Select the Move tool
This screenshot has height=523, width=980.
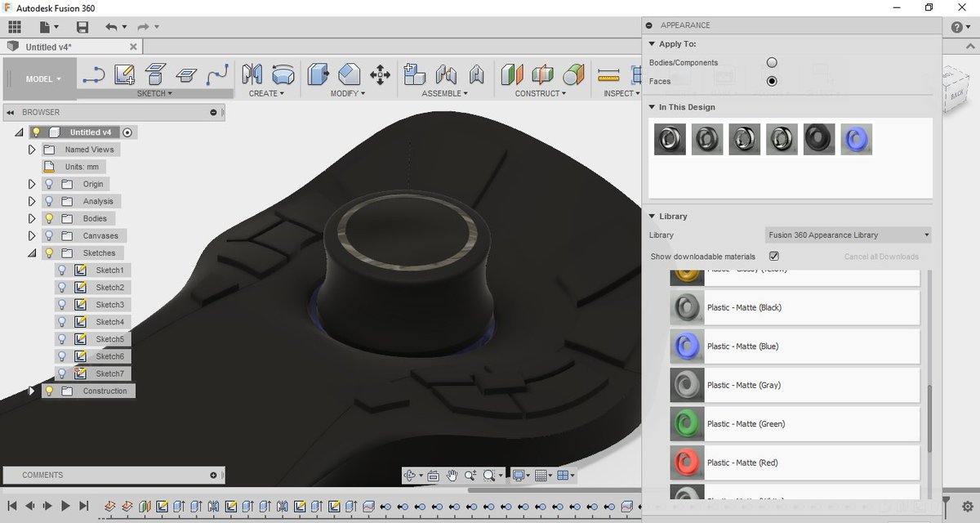(380, 75)
